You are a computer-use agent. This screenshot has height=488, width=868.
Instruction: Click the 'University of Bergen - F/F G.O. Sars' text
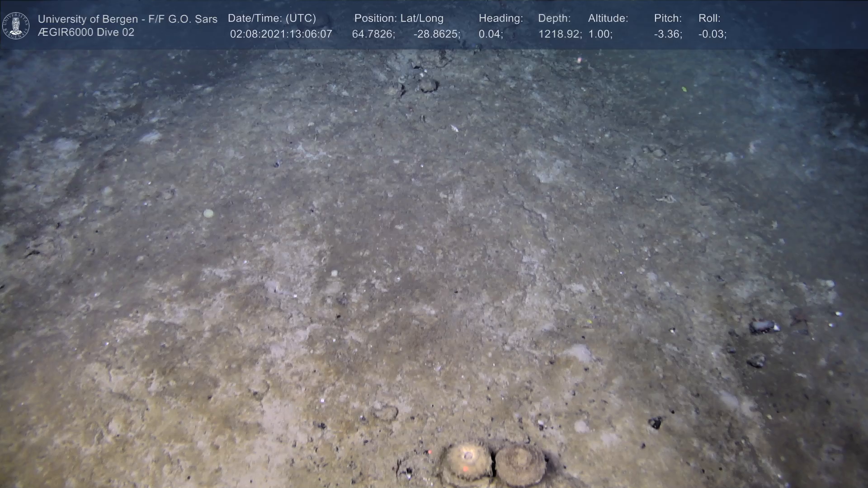click(127, 19)
